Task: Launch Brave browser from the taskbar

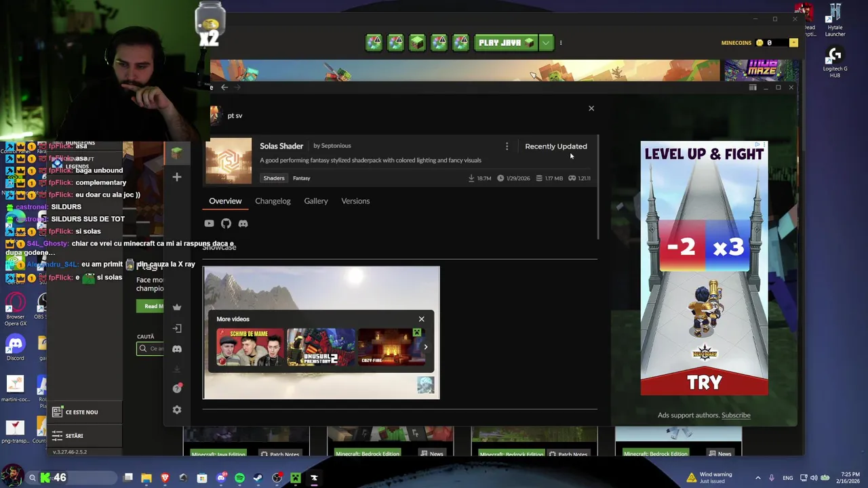Action: point(165,479)
